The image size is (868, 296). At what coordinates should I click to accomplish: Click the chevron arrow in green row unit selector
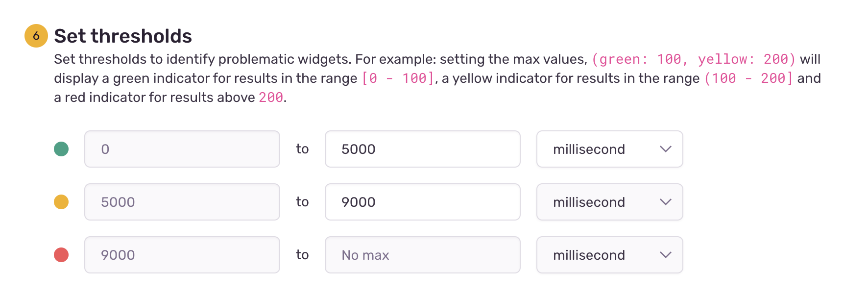[x=665, y=149]
